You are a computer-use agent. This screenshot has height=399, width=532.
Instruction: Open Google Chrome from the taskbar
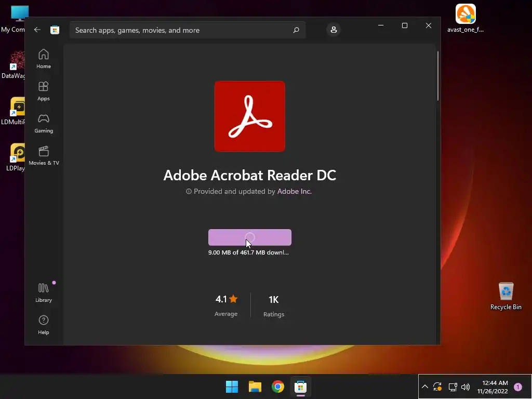pos(277,387)
